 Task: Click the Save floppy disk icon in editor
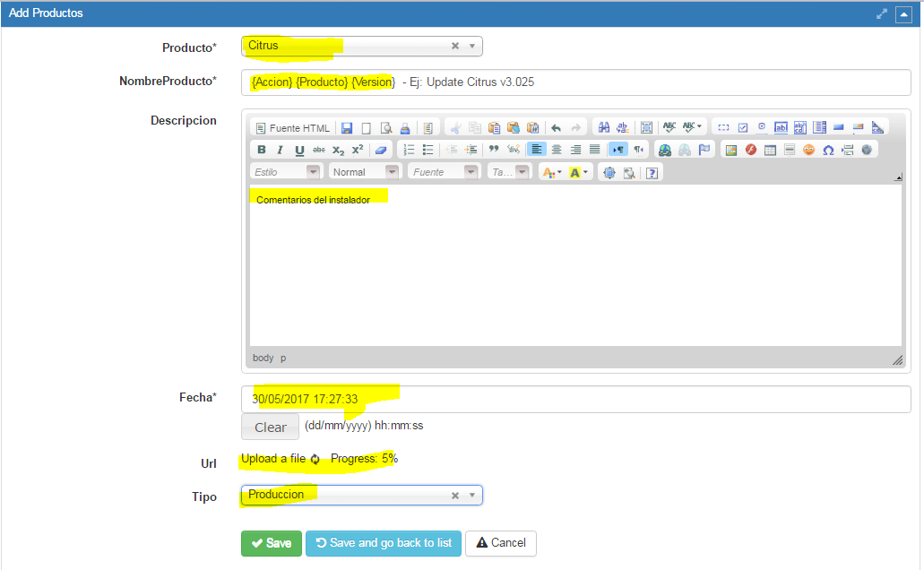[x=347, y=128]
